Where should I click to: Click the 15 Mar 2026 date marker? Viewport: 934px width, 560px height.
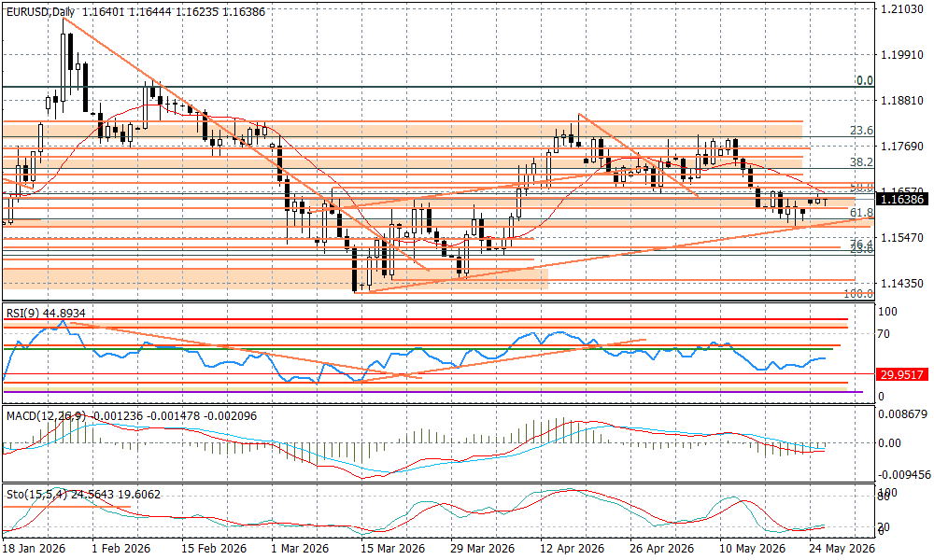coord(393,548)
